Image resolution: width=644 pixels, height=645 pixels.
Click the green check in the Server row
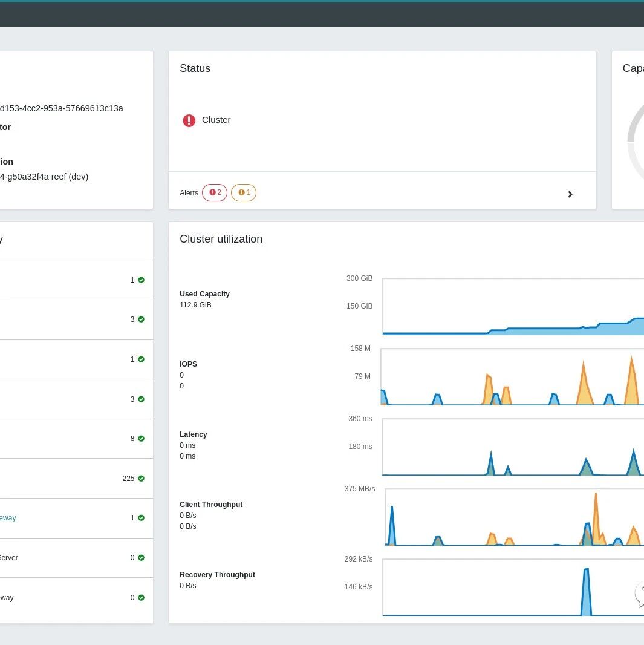[141, 558]
